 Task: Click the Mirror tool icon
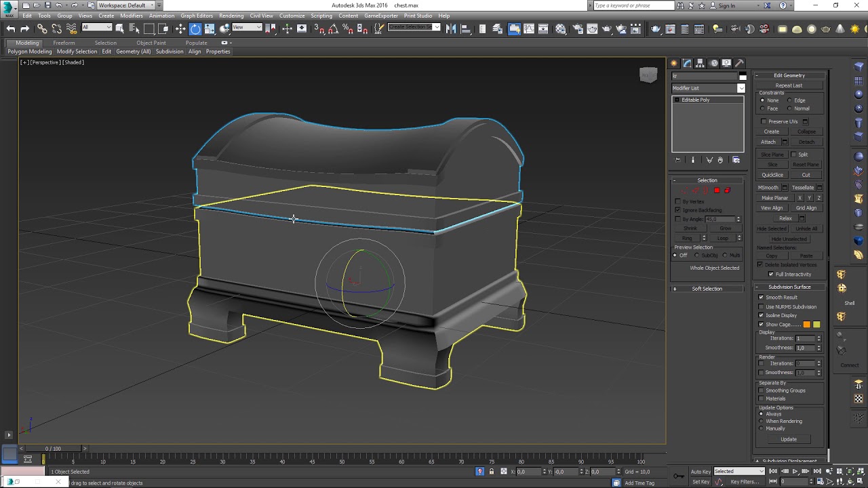(x=451, y=28)
